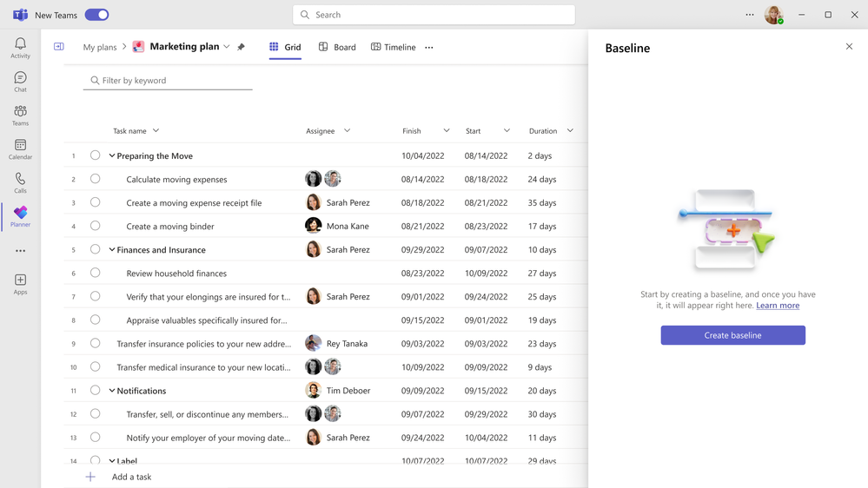The image size is (868, 488).
Task: Open Assignee column dropdown
Action: [347, 130]
